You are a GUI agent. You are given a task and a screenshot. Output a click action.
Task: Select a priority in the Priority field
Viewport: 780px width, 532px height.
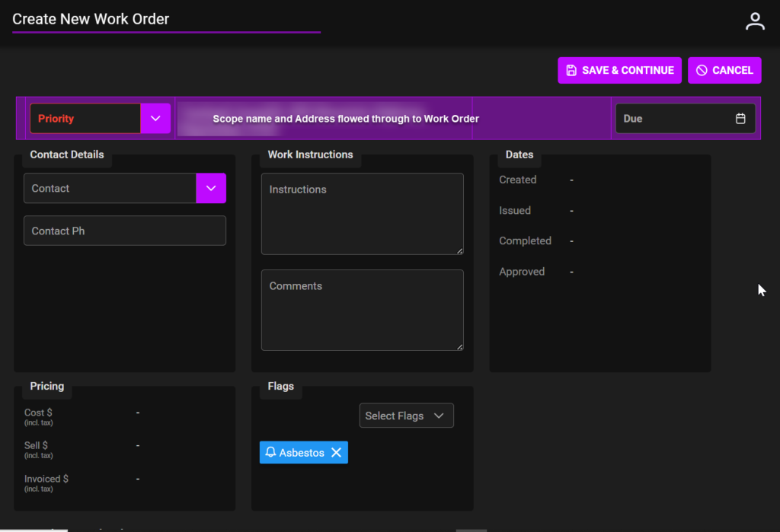(84, 118)
